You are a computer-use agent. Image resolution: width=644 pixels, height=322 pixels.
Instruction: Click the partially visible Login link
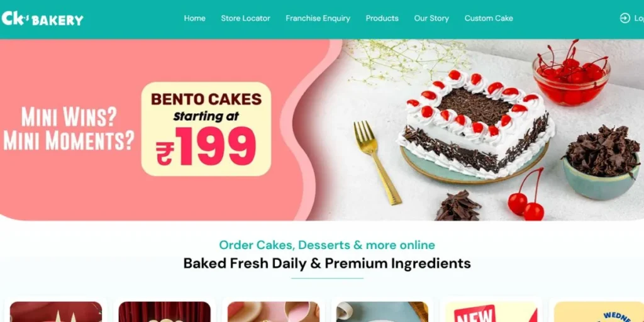click(x=639, y=18)
